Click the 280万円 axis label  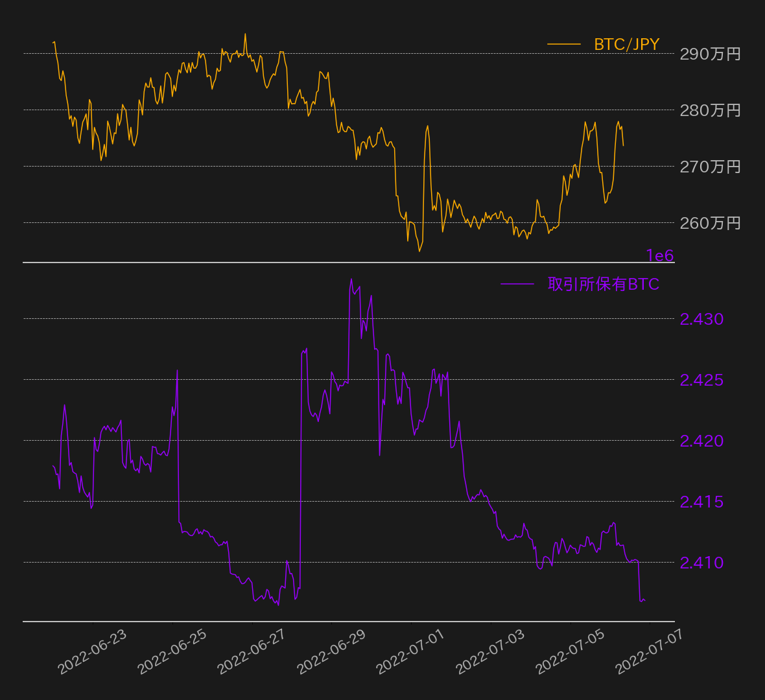click(711, 110)
